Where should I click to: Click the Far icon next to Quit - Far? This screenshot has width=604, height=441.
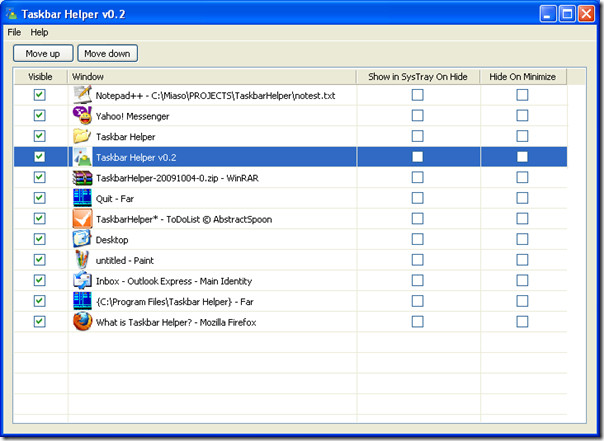click(x=82, y=198)
